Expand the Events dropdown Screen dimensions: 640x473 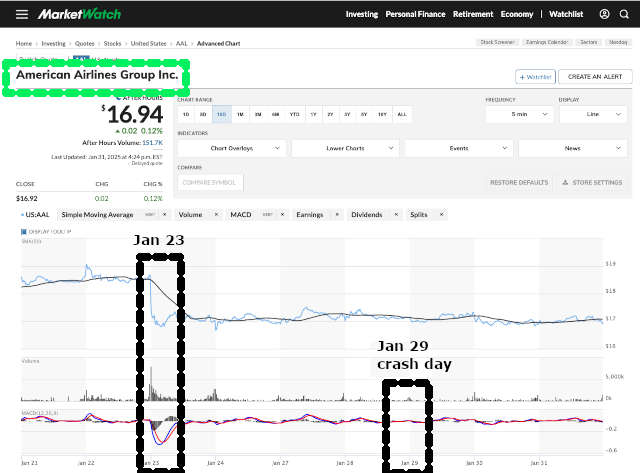pyautogui.click(x=459, y=148)
